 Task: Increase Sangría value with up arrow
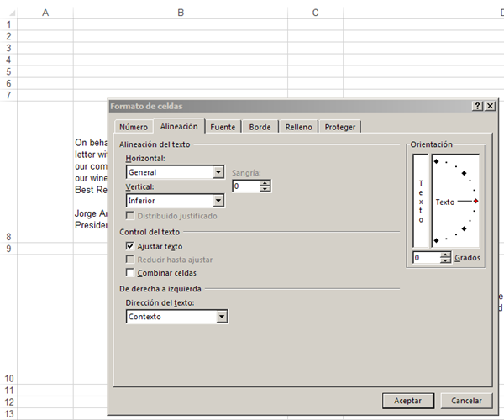point(265,182)
